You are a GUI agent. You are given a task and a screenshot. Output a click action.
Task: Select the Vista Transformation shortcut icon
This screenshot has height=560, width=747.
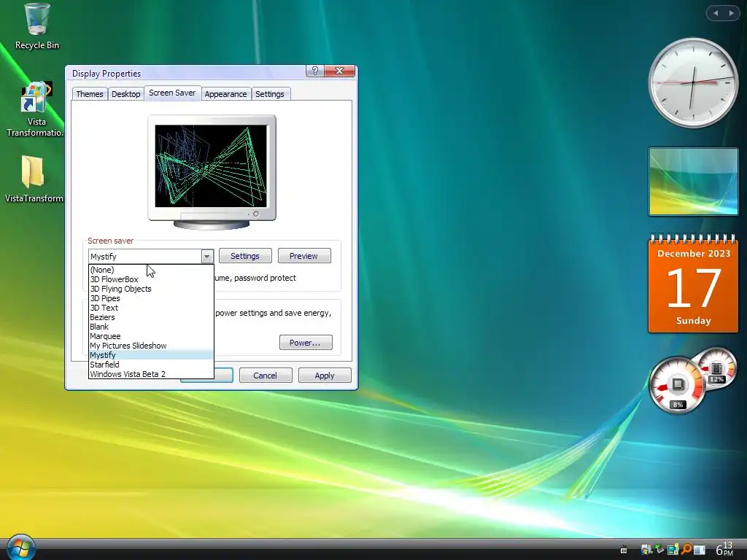[35, 109]
